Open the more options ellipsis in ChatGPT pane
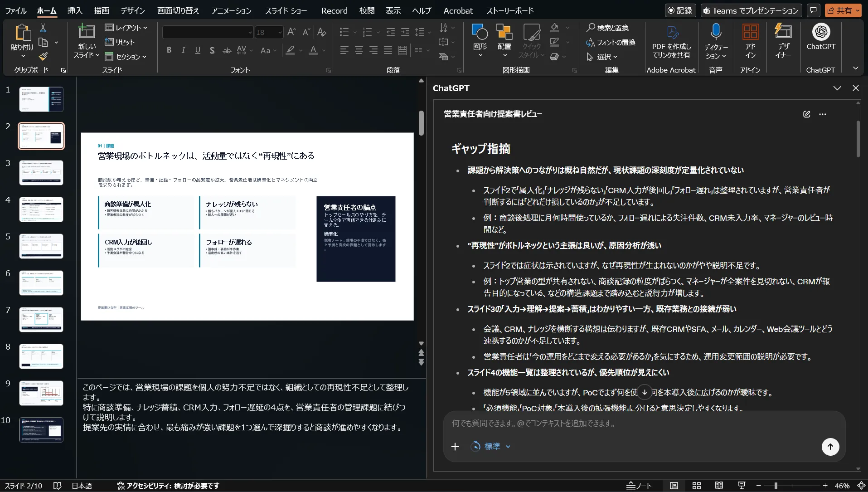Image resolution: width=868 pixels, height=492 pixels. coord(823,114)
